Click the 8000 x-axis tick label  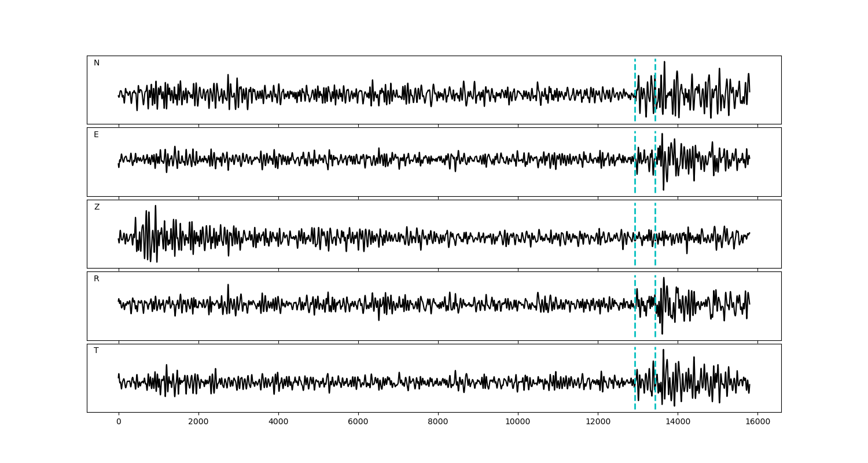point(438,422)
